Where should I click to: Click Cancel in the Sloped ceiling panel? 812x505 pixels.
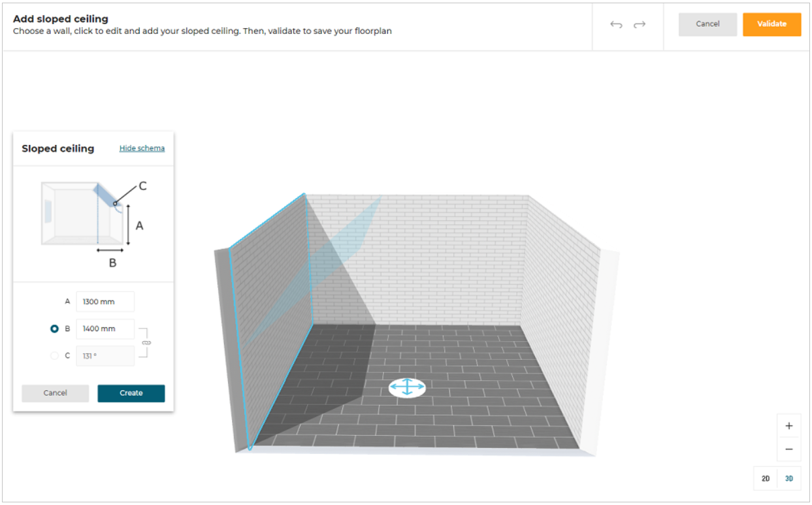pyautogui.click(x=56, y=393)
